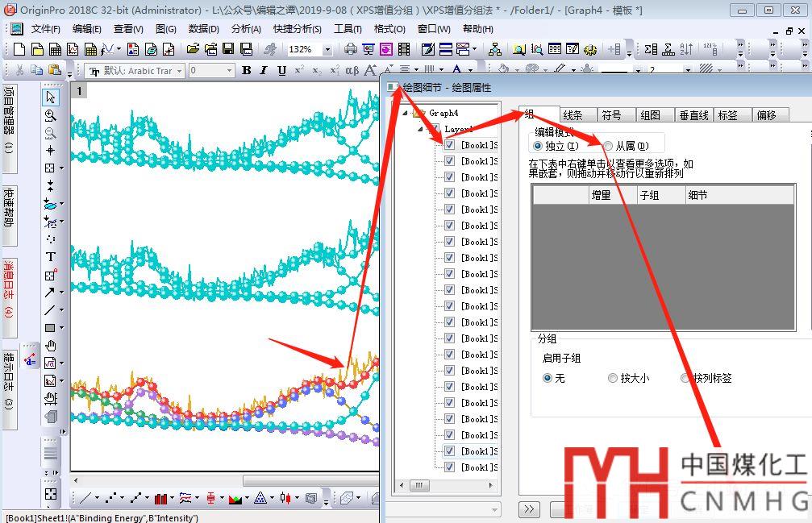Uncheck the first [Book1] plot checkbox
The image size is (812, 523).
pyautogui.click(x=449, y=145)
